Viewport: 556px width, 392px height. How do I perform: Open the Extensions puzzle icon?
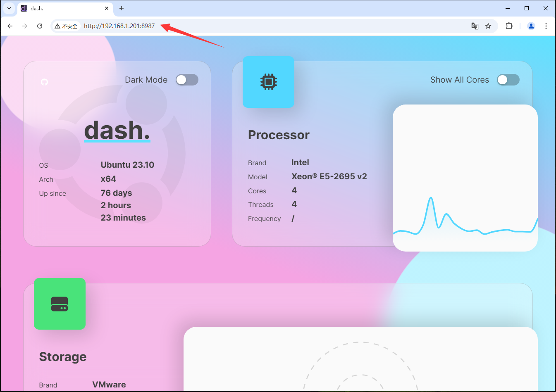point(509,26)
